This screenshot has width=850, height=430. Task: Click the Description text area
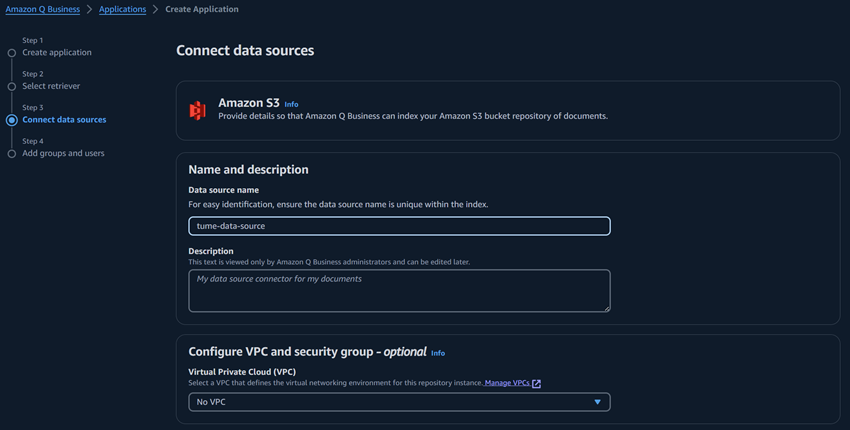click(x=399, y=290)
